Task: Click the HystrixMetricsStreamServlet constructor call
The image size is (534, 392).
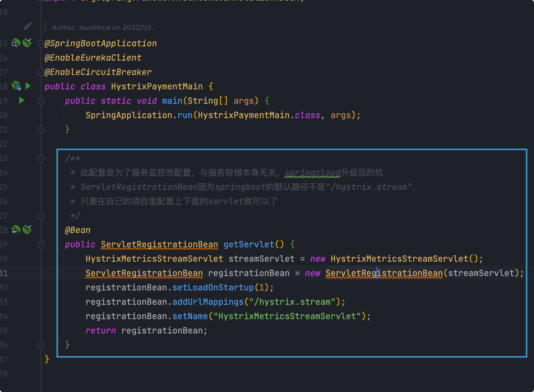Action: pos(399,259)
